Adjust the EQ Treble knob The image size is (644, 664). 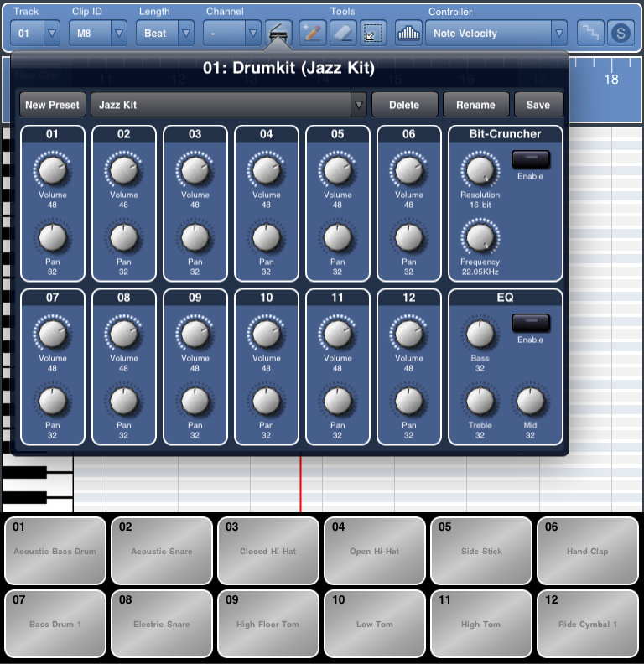(480, 401)
